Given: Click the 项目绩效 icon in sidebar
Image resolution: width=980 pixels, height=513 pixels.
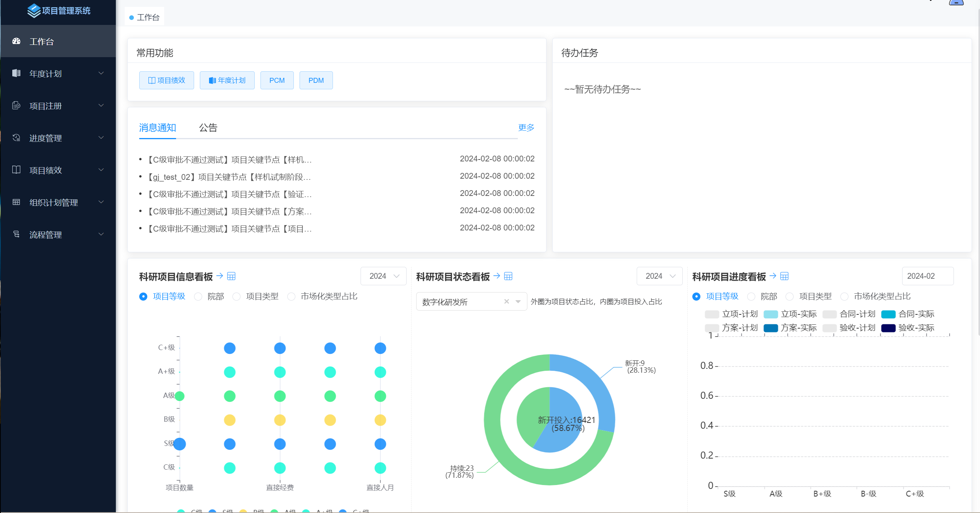Looking at the screenshot, I should click(16, 170).
